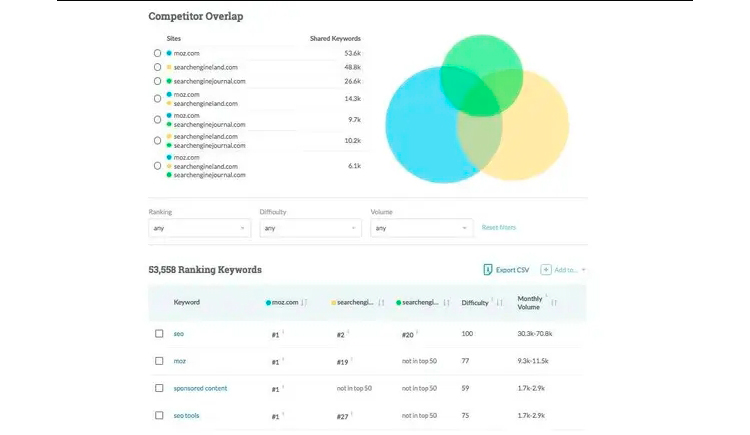The image size is (750, 435).
Task: Sort by Monthly Volume column arrows
Action: [x=554, y=303]
